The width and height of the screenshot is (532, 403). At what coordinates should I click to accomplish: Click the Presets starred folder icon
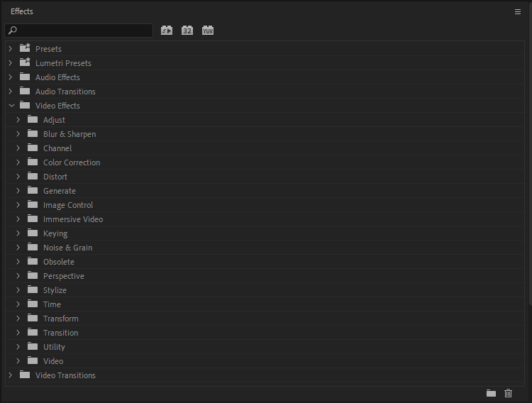pyautogui.click(x=25, y=48)
